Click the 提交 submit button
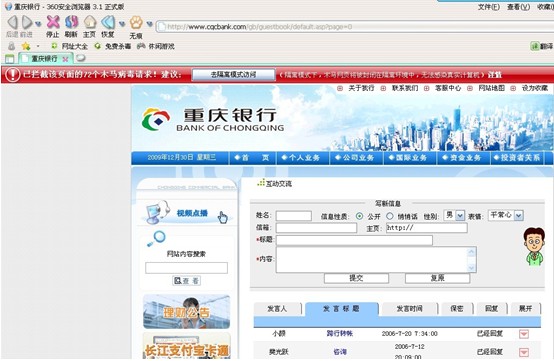The image size is (554, 361). point(356,278)
